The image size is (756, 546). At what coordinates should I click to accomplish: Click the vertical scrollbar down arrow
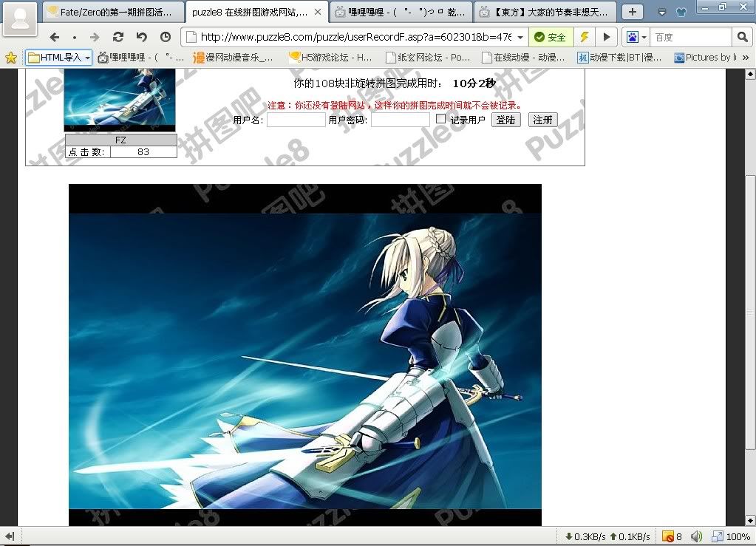point(750,520)
